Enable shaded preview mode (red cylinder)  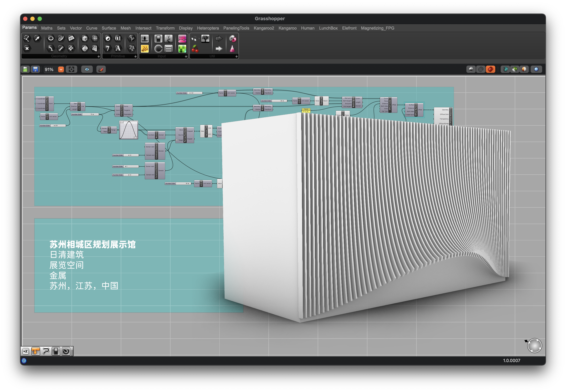(490, 69)
